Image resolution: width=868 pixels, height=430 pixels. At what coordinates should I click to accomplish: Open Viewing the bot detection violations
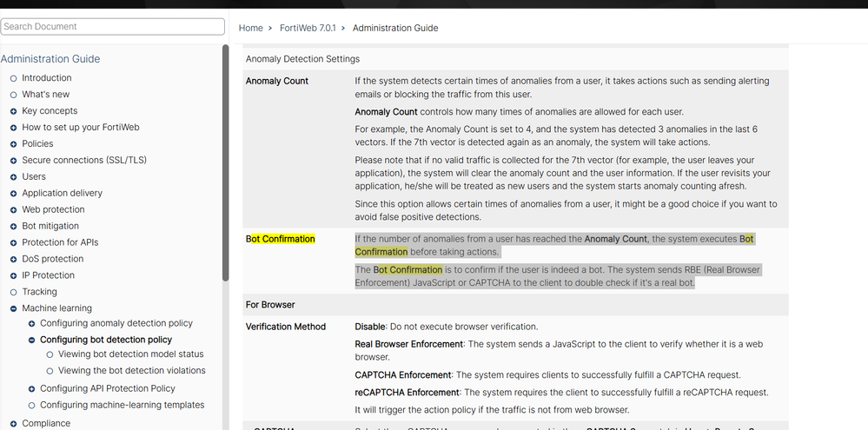pyautogui.click(x=132, y=371)
